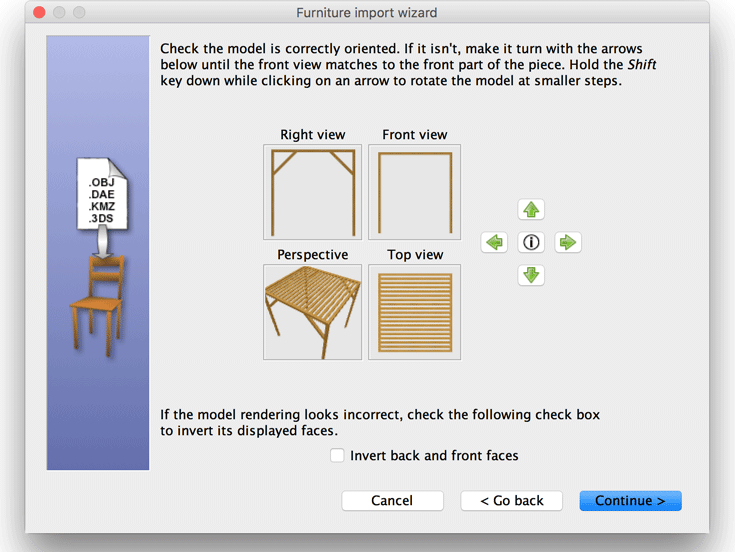Click the Front view label text
The width and height of the screenshot is (735, 552).
[x=414, y=135]
